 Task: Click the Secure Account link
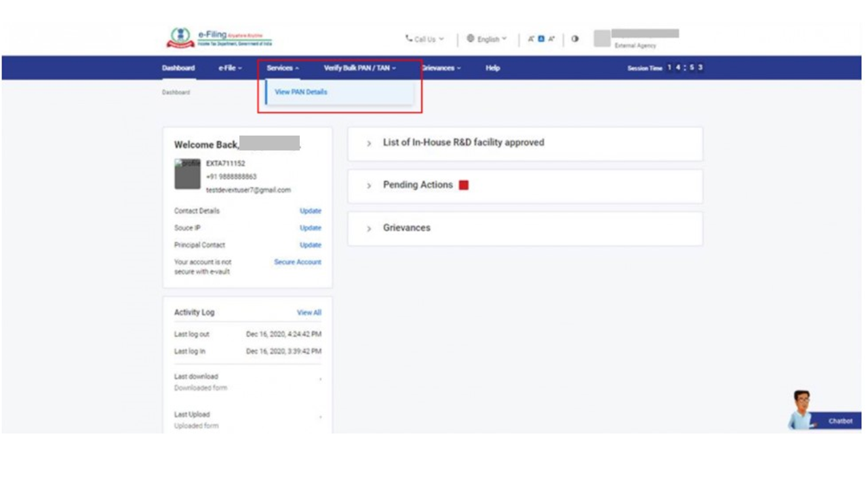tap(298, 262)
